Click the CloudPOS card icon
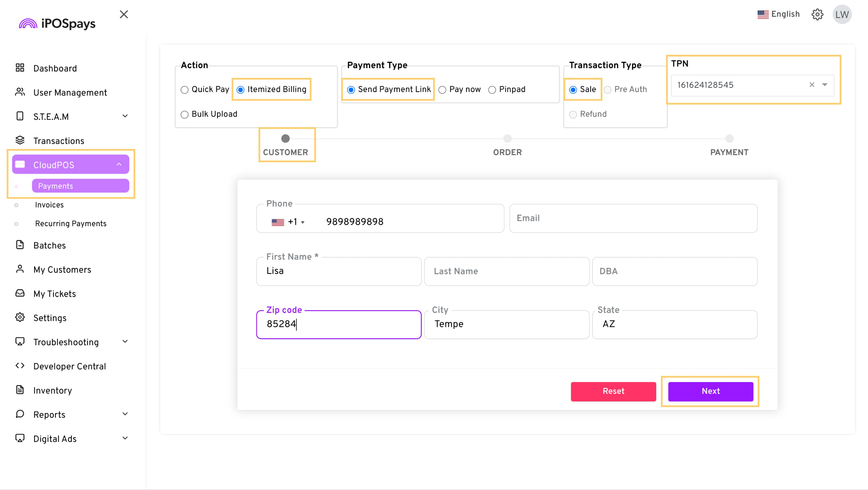 point(20,164)
